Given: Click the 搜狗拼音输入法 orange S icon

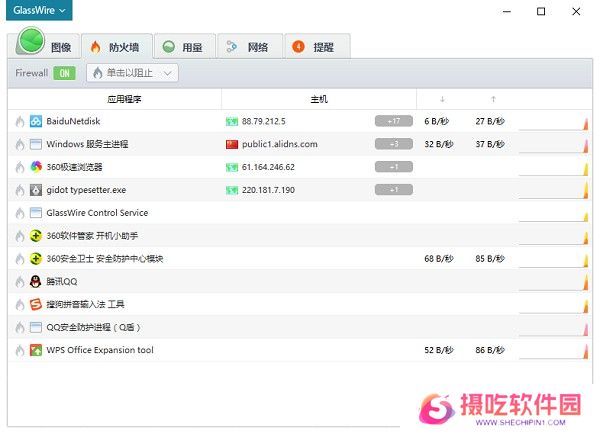Looking at the screenshot, I should coord(36,304).
